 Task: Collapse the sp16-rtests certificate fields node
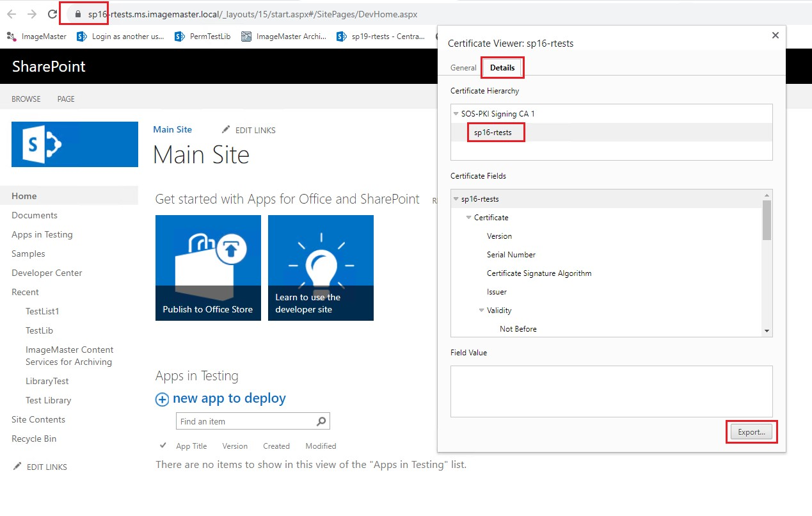[456, 199]
